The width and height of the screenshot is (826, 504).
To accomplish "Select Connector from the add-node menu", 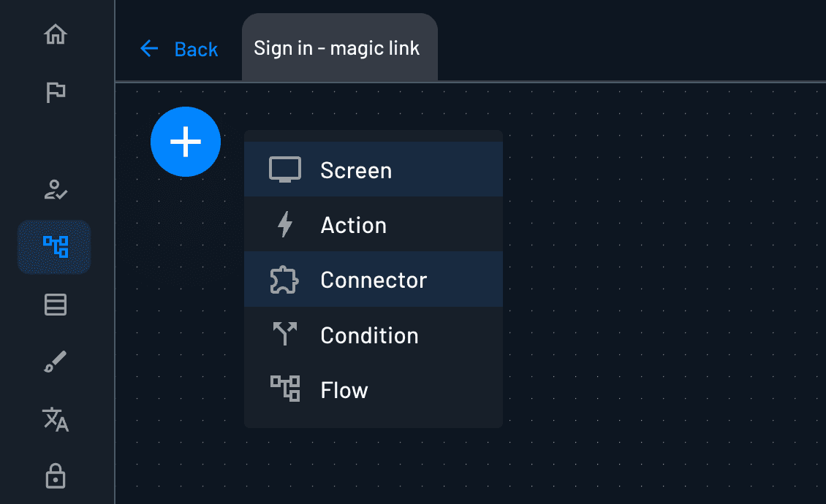I will (x=373, y=280).
